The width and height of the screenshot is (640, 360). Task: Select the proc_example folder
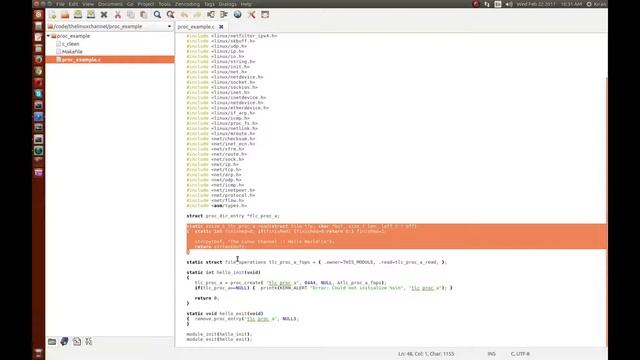coord(73,36)
